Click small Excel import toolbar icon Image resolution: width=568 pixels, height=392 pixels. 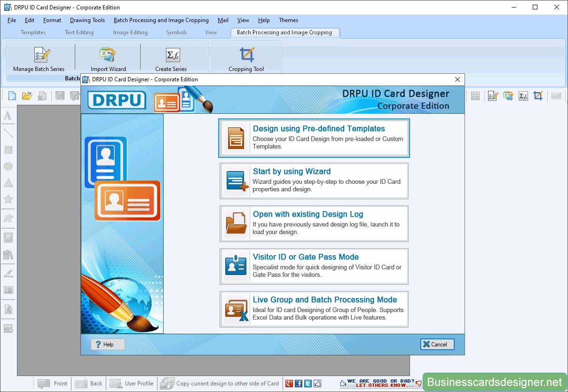point(508,96)
